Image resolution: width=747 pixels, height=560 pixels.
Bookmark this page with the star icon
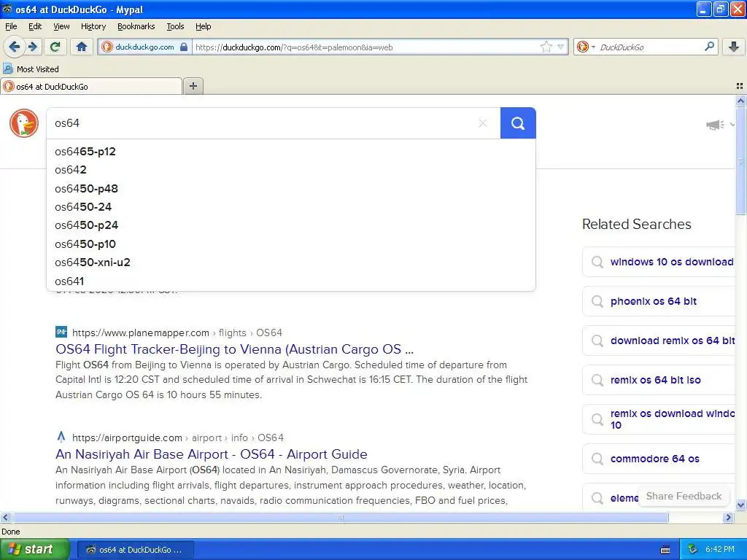pyautogui.click(x=546, y=47)
